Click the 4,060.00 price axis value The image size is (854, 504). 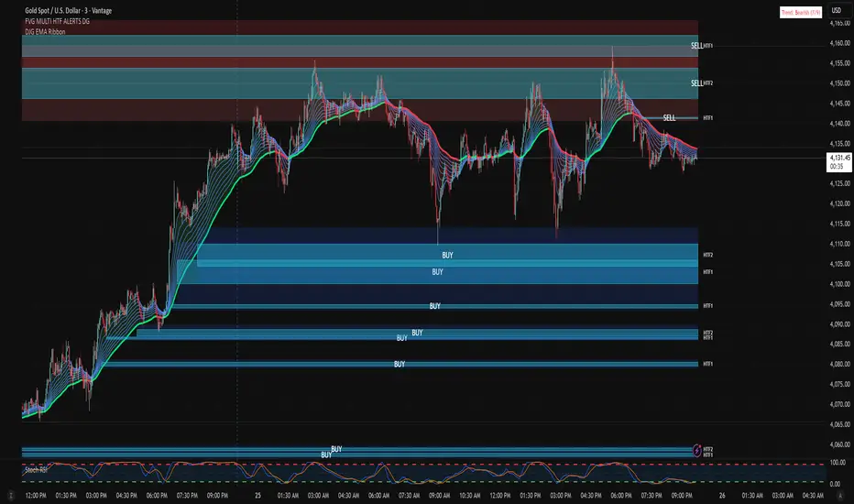pos(839,444)
